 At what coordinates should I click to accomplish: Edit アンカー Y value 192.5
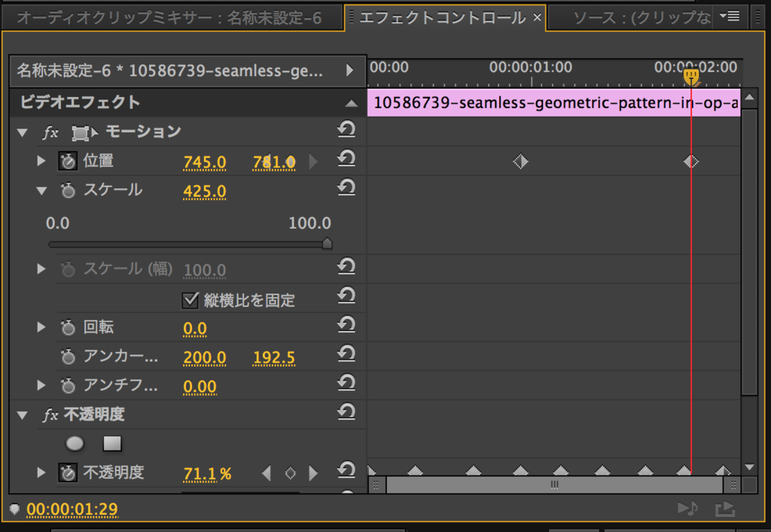(274, 357)
